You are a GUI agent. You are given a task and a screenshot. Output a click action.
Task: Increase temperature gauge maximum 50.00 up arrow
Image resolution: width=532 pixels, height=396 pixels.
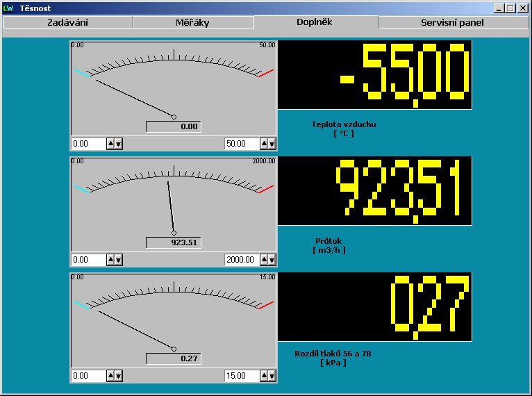coord(264,144)
